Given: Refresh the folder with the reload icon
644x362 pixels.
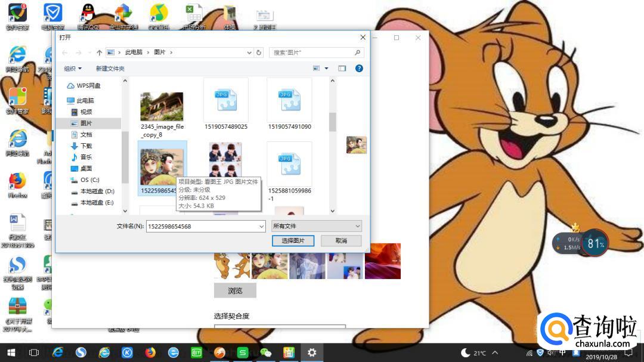Looking at the screenshot, I should click(x=259, y=52).
